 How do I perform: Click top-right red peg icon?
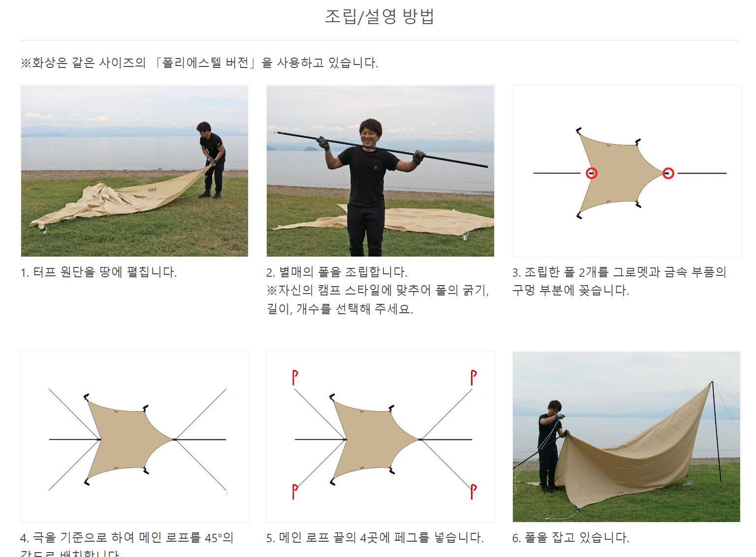pyautogui.click(x=473, y=378)
